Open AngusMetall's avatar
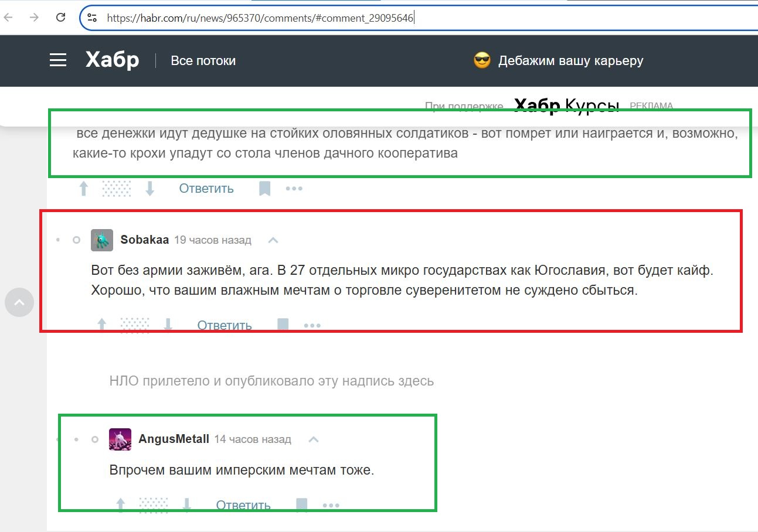 [120, 438]
